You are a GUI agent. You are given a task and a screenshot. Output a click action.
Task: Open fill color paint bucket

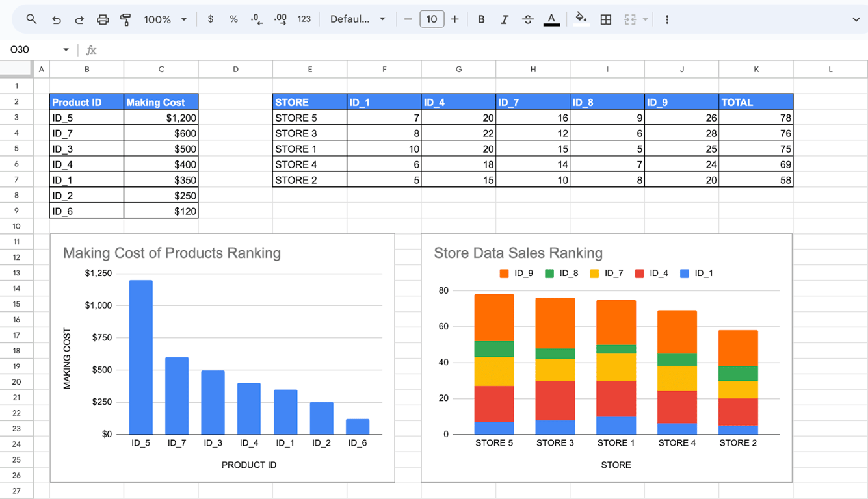581,19
